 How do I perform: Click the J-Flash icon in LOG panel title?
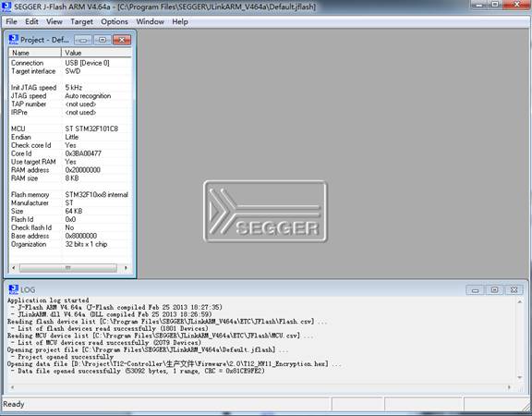pyautogui.click(x=14, y=289)
